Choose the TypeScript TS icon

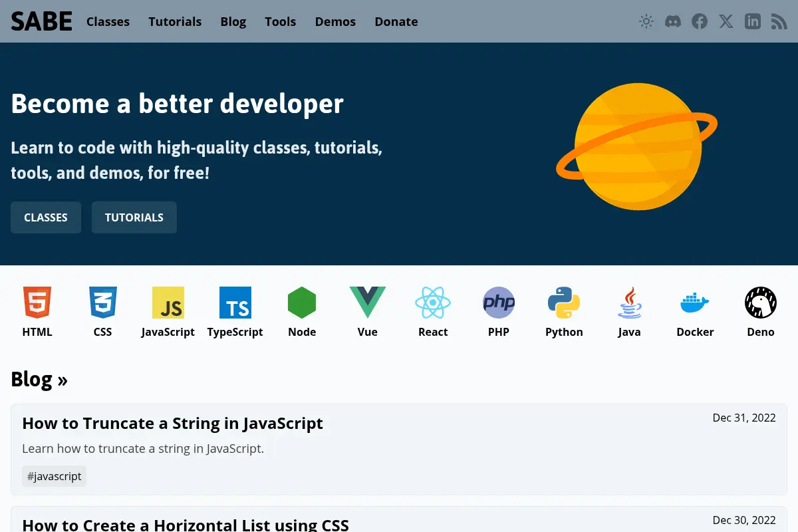[x=235, y=303]
